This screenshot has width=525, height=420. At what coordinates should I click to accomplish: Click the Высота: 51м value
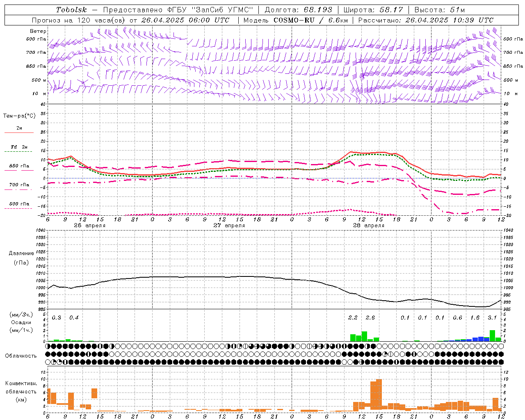[439, 10]
